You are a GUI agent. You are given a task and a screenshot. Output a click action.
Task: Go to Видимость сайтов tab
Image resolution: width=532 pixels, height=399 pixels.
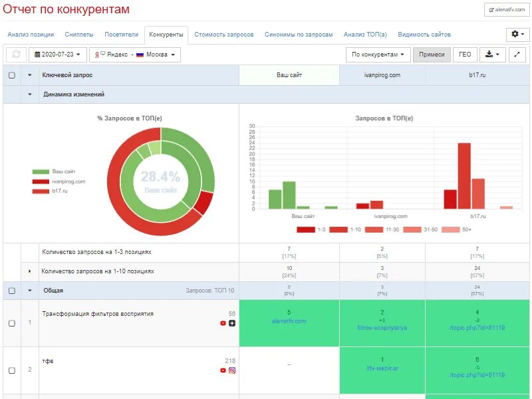point(424,35)
